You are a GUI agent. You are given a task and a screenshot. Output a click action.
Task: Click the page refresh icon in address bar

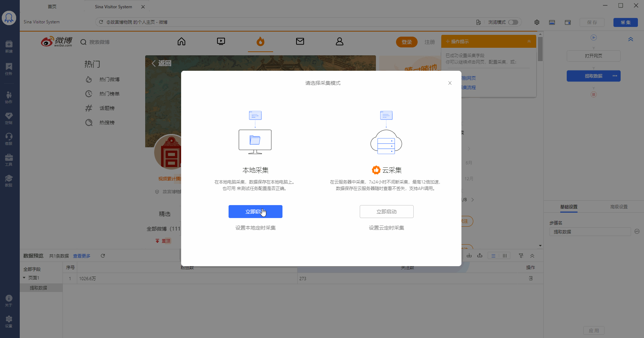[x=101, y=22]
